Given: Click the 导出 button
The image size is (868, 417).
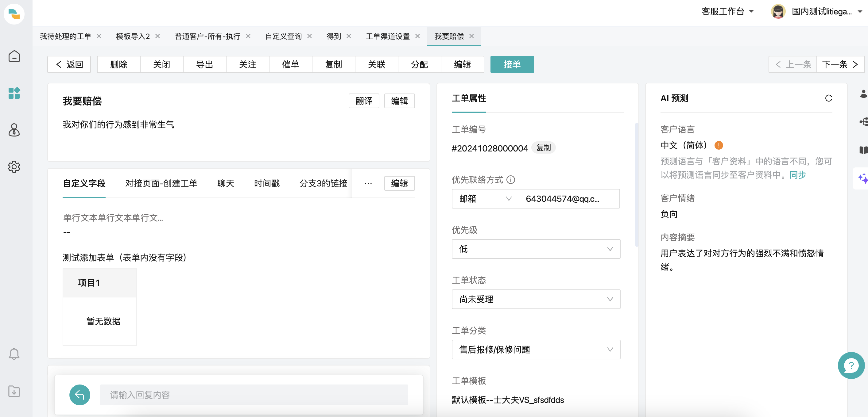Looking at the screenshot, I should pos(204,64).
